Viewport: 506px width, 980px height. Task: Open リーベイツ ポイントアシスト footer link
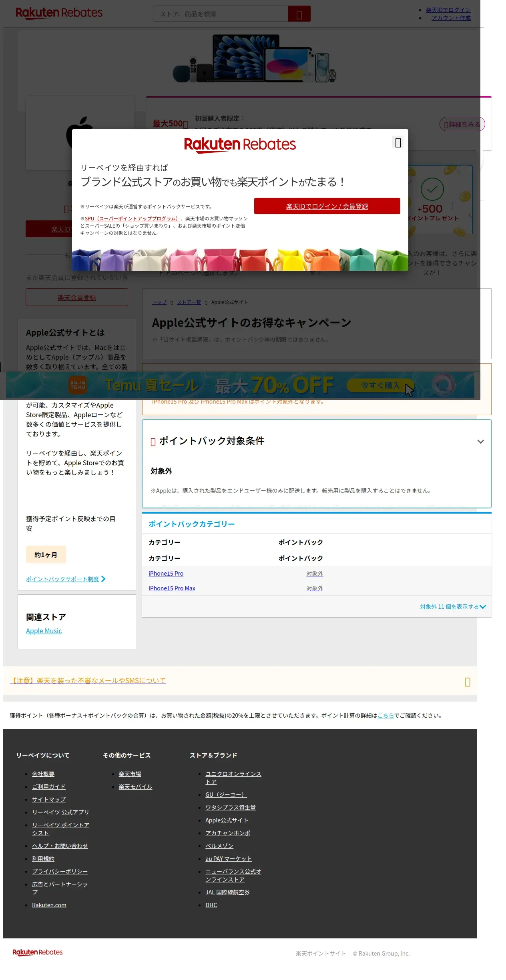[x=60, y=829]
